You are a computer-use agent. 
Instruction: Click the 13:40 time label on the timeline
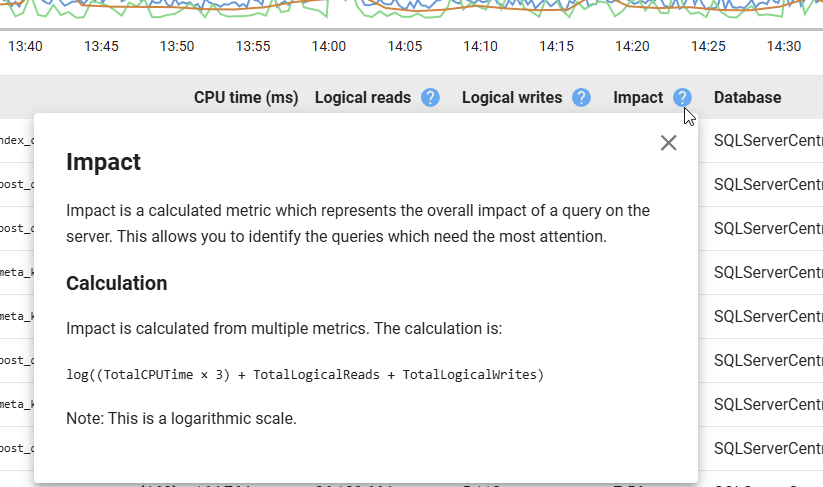pyautogui.click(x=25, y=46)
